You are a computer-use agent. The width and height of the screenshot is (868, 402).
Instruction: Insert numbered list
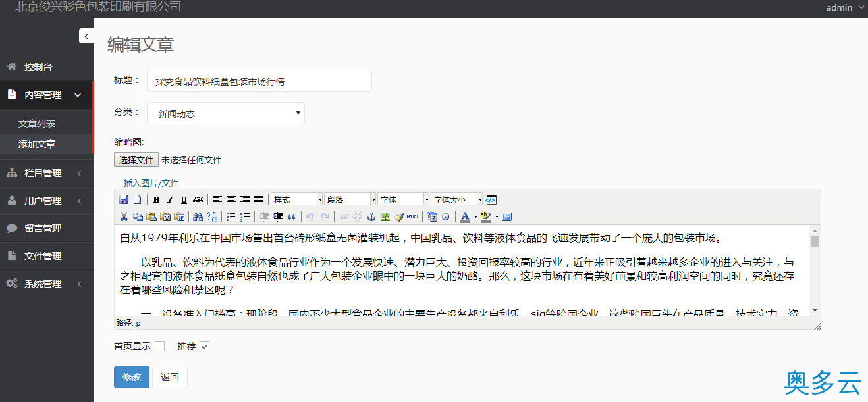click(245, 216)
